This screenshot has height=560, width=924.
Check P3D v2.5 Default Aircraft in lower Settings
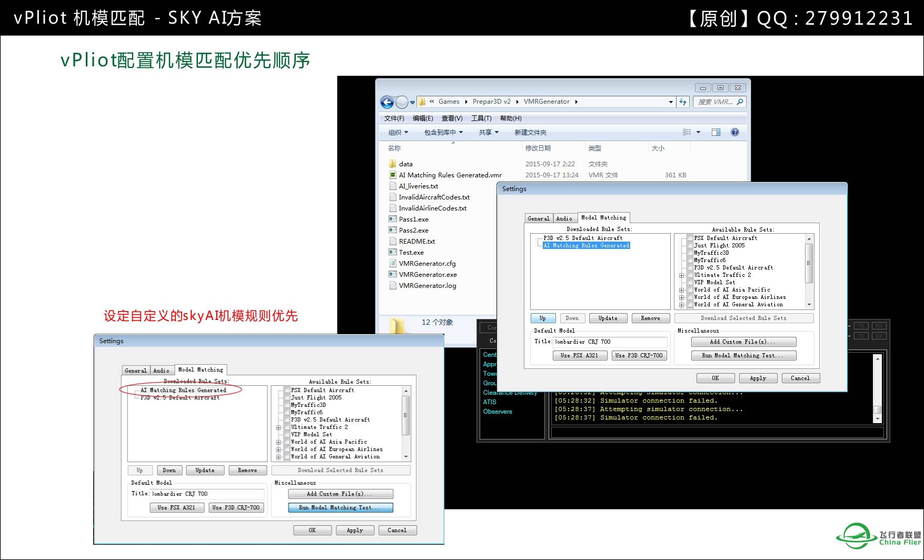click(287, 419)
